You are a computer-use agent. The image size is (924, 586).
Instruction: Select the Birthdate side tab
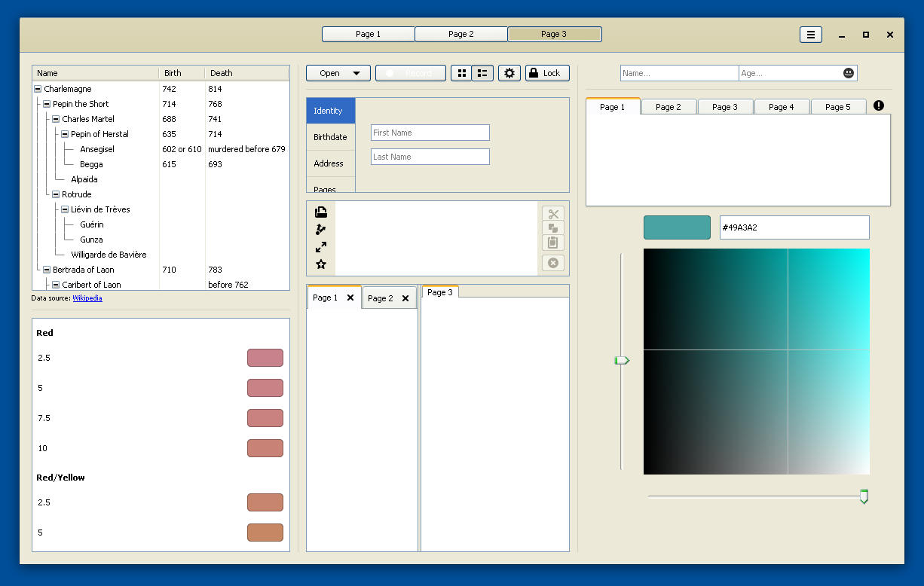[x=331, y=137]
